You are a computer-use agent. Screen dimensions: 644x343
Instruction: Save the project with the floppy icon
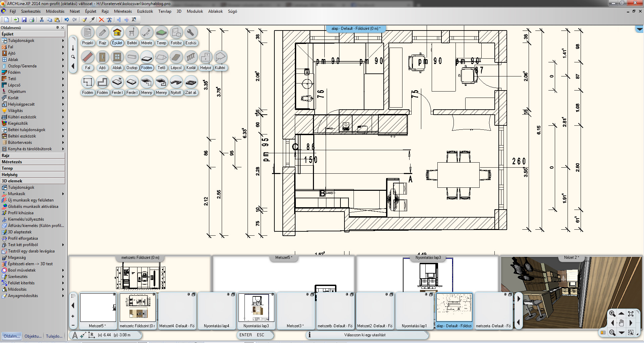click(24, 20)
